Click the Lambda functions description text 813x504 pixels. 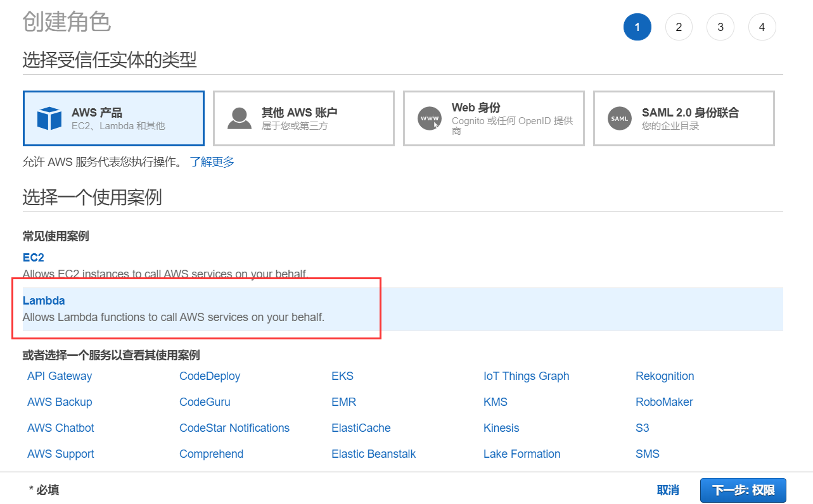pyautogui.click(x=174, y=317)
